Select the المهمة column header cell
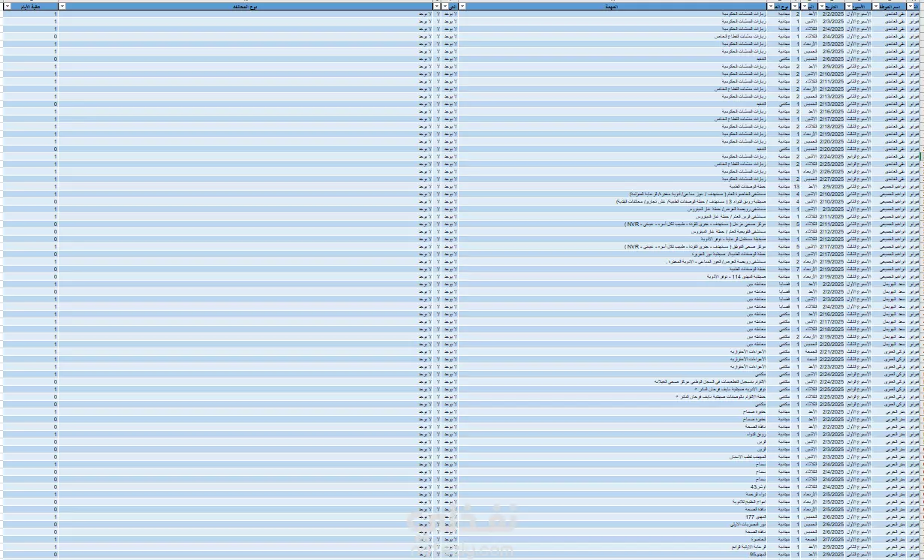924x560 pixels. [612, 6]
